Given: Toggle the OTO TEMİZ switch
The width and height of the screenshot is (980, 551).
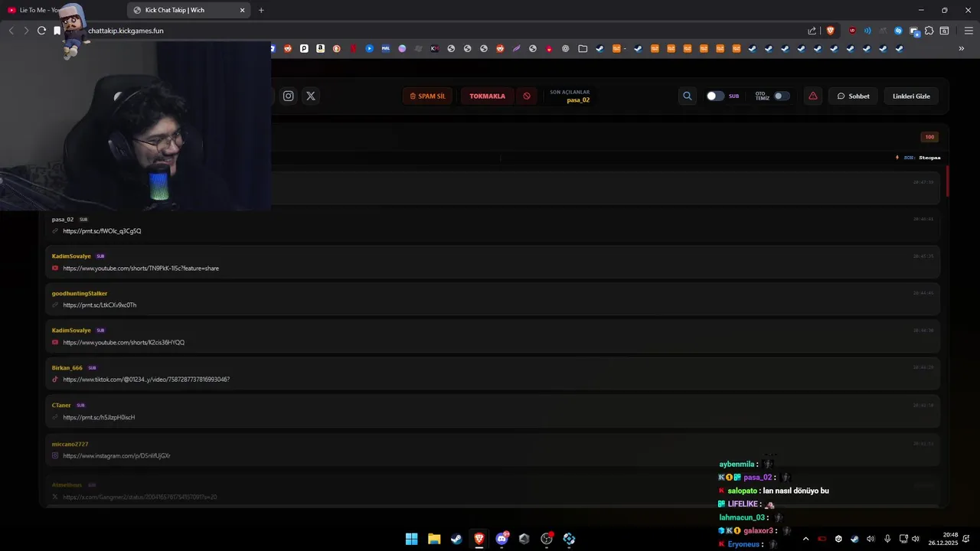Looking at the screenshot, I should (x=781, y=96).
